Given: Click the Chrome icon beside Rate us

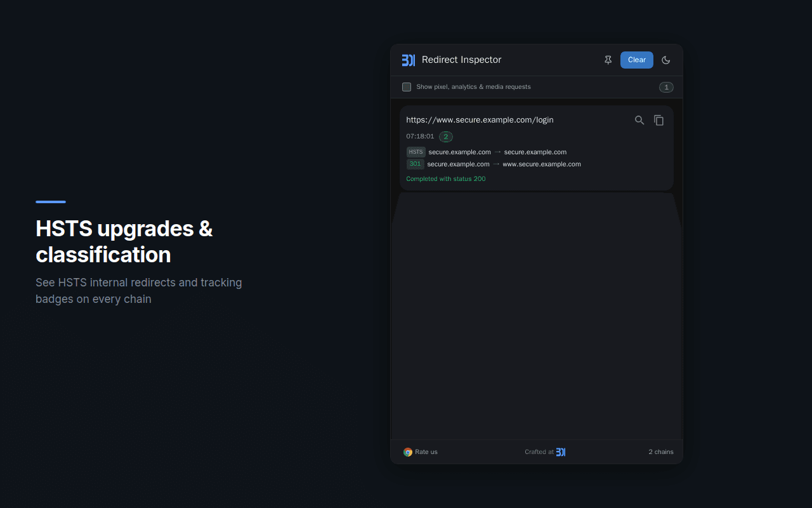Looking at the screenshot, I should [x=407, y=451].
